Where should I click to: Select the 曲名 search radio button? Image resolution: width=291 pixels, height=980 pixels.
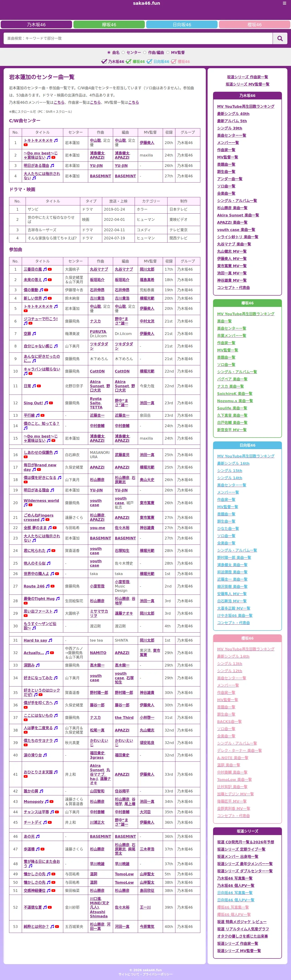click(x=109, y=53)
